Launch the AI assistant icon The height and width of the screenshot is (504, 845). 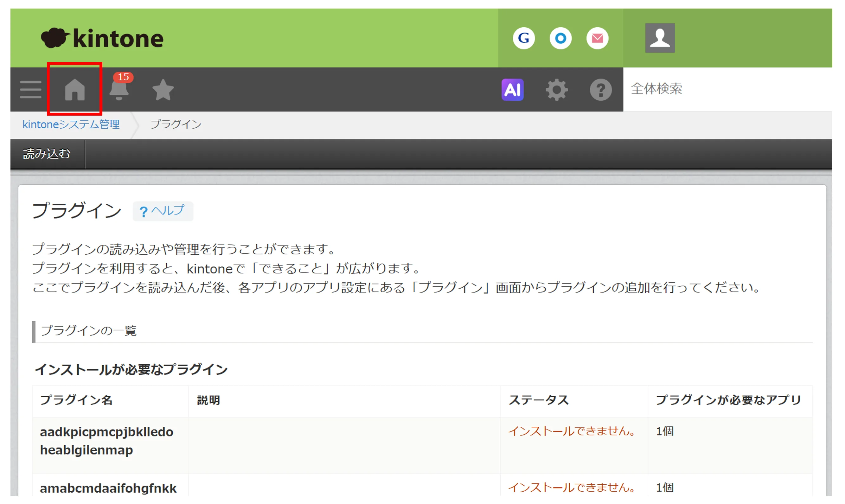(x=513, y=90)
